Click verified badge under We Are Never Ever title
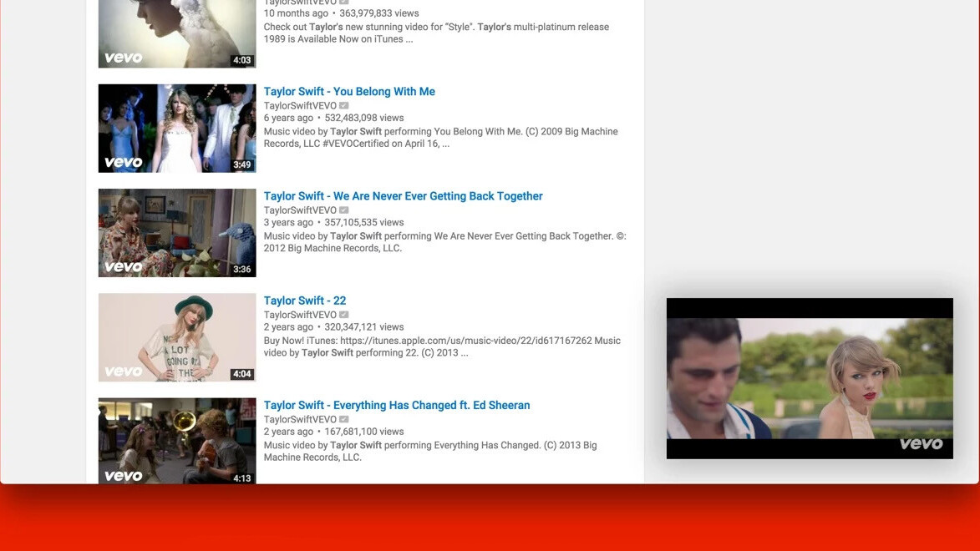980x551 pixels. pos(344,210)
